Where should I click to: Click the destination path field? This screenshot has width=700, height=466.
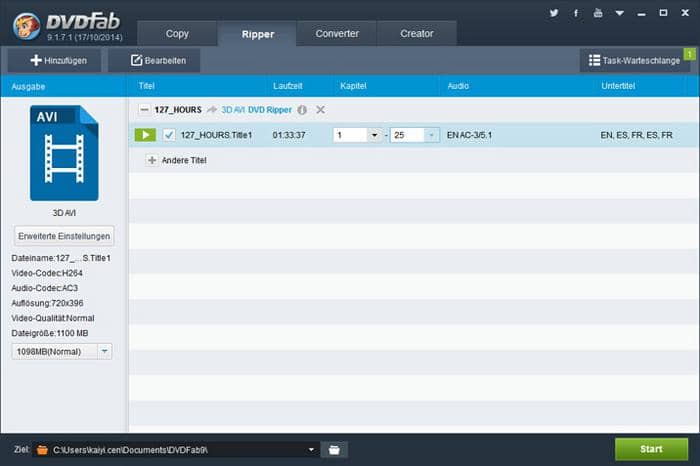tap(176, 449)
